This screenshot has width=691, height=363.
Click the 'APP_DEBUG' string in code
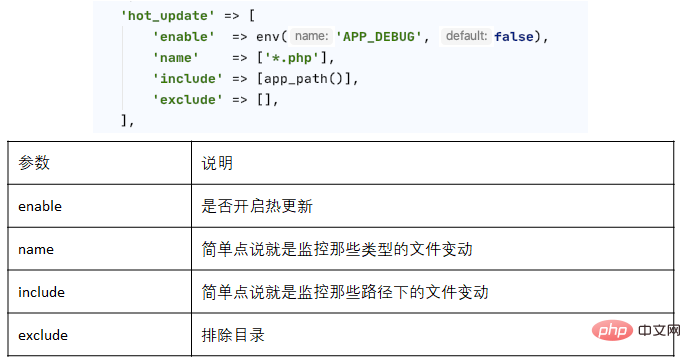tap(379, 37)
